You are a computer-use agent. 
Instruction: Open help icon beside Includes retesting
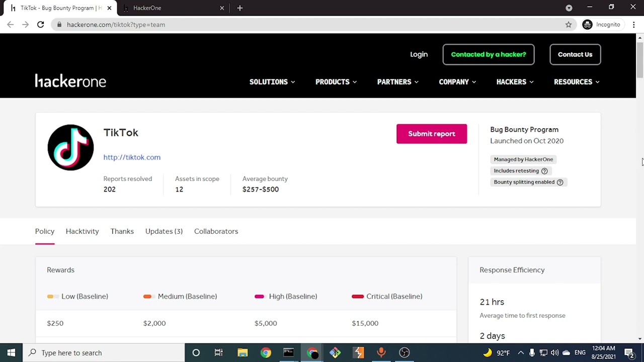544,171
